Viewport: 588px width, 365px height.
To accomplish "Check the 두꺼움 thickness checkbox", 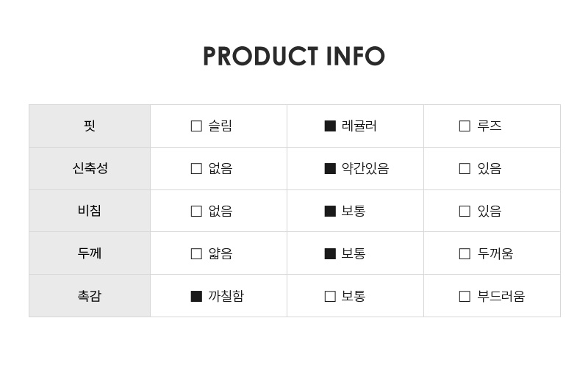I will pos(465,253).
